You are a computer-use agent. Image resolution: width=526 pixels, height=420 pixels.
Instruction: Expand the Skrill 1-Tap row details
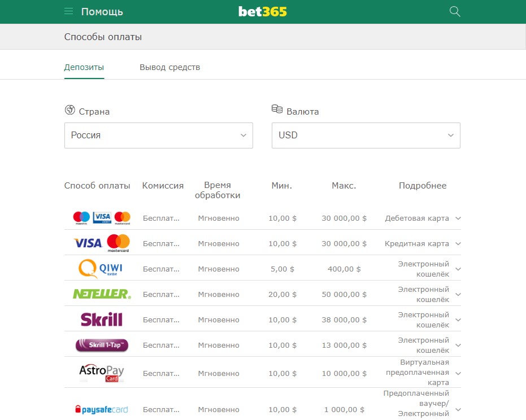click(458, 344)
